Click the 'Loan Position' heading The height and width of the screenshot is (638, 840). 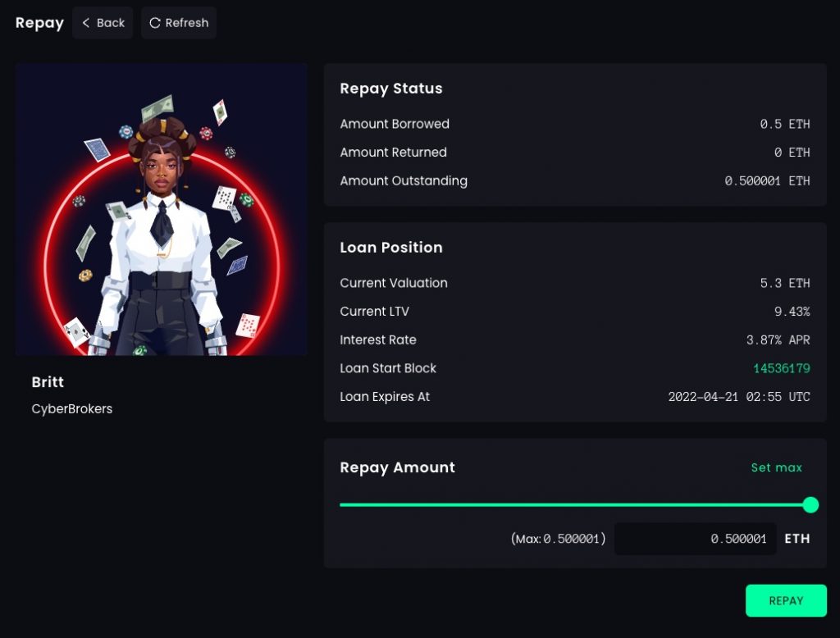pyautogui.click(x=391, y=248)
